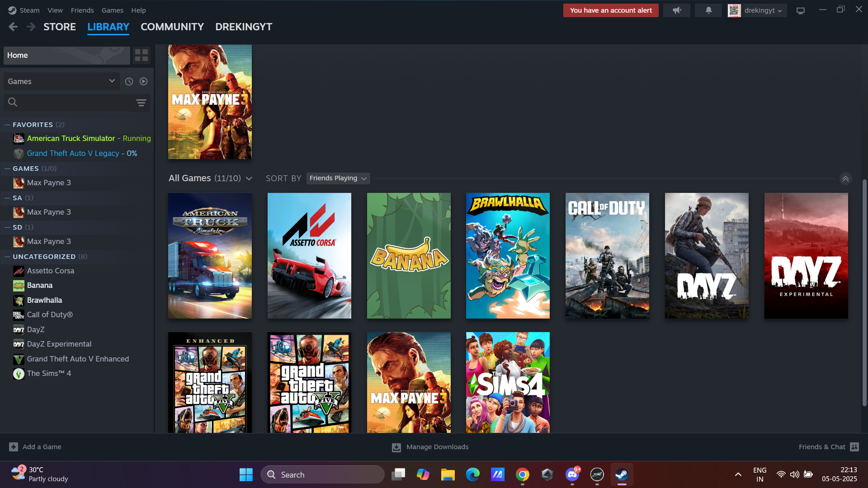The width and height of the screenshot is (868, 488).
Task: Click Steam icon in the taskbar
Action: (622, 475)
